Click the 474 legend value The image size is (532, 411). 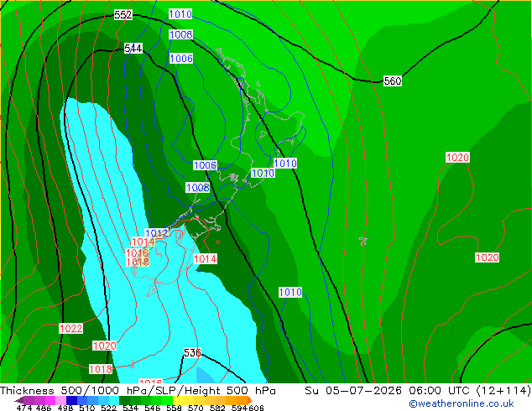tap(24, 408)
